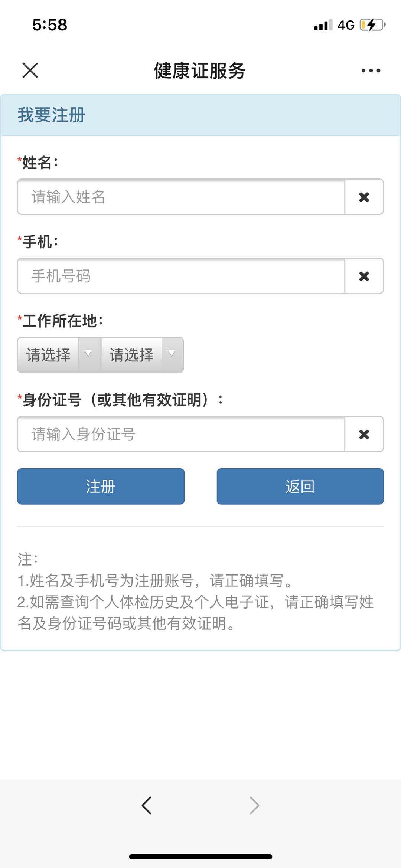Tap the browser forward arrow

[254, 806]
